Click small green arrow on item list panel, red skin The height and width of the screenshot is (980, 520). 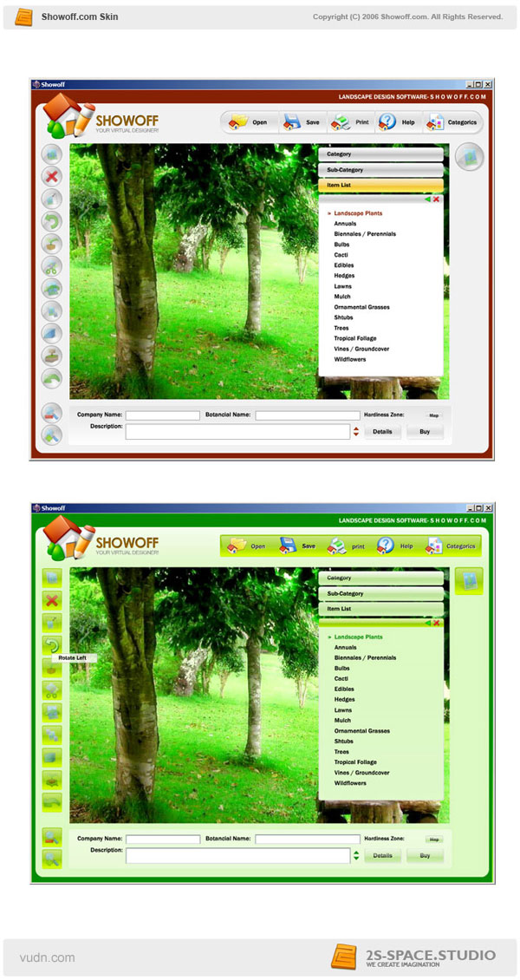click(x=427, y=199)
